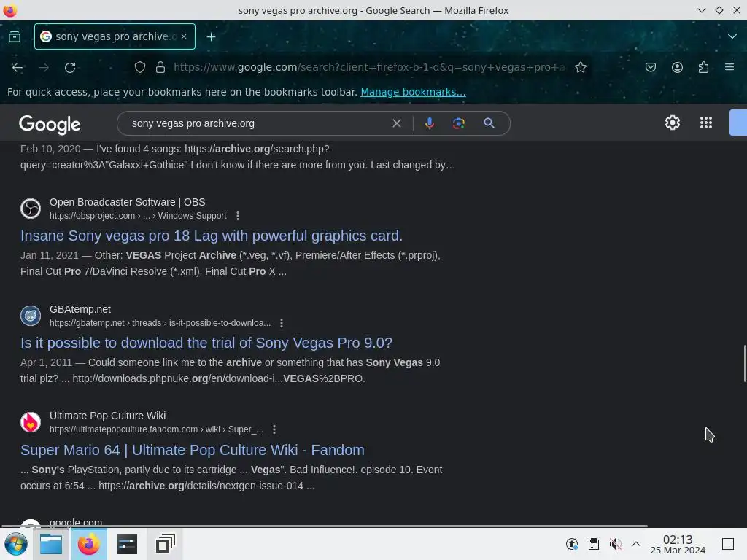Toggle muted volume tray icon
This screenshot has width=747, height=560.
tap(615, 544)
